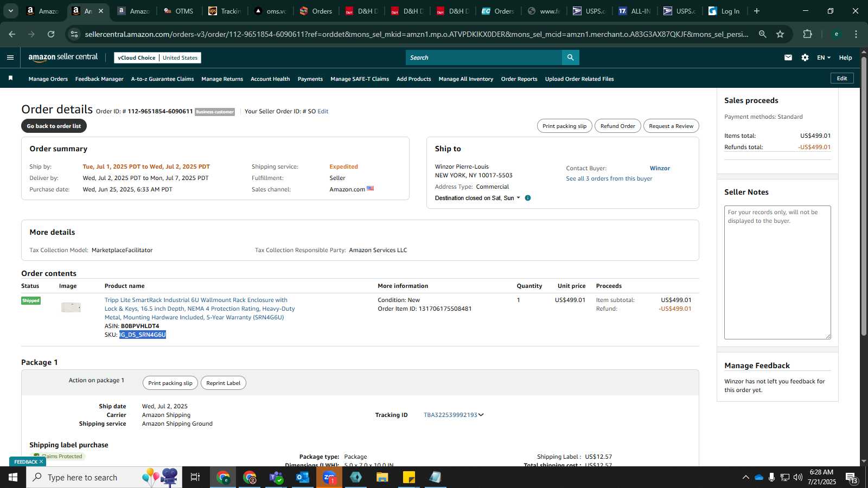Edit the Seller Order ID link
The width and height of the screenshot is (868, 488).
[323, 111]
